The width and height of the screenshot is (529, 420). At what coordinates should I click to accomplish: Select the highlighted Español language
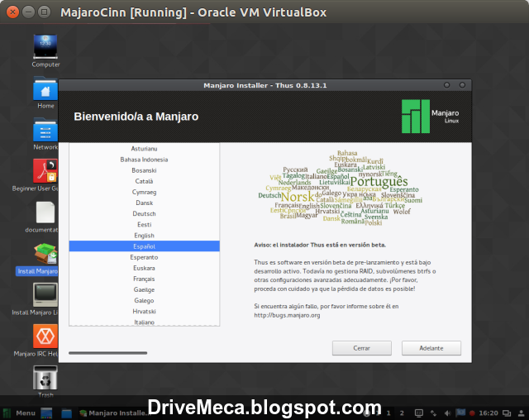(x=144, y=246)
